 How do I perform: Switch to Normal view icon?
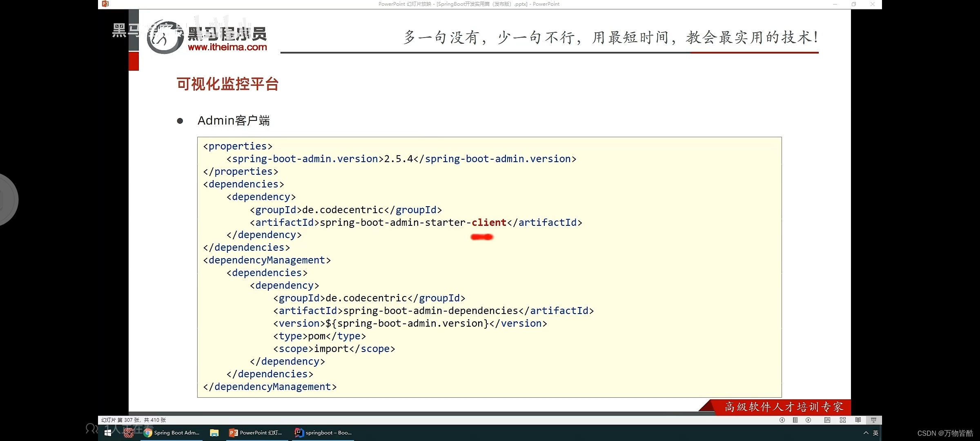[x=827, y=420]
